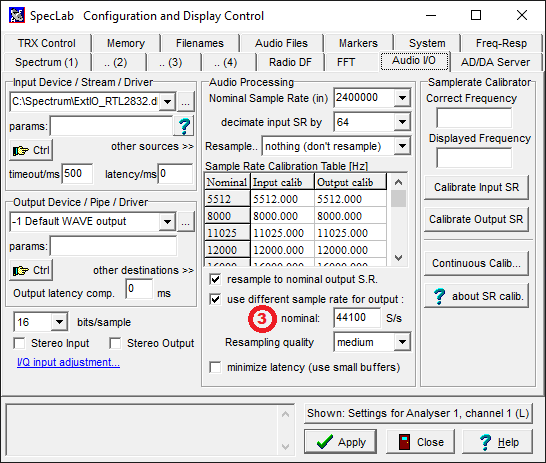This screenshot has height=463, width=546.
Task: Click the output params field
Action: tap(114, 246)
